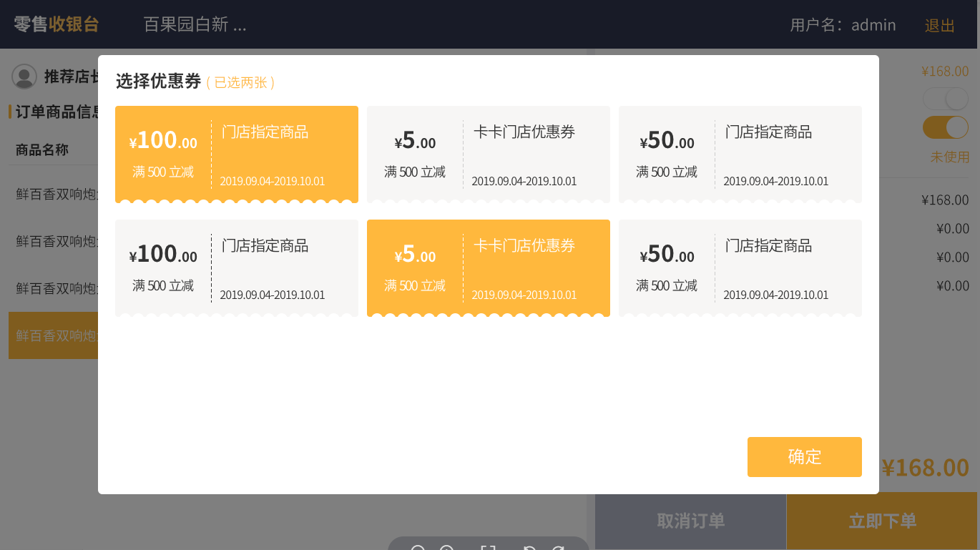Click 退出 to log out
This screenshot has width=980, height=550.
tap(939, 26)
